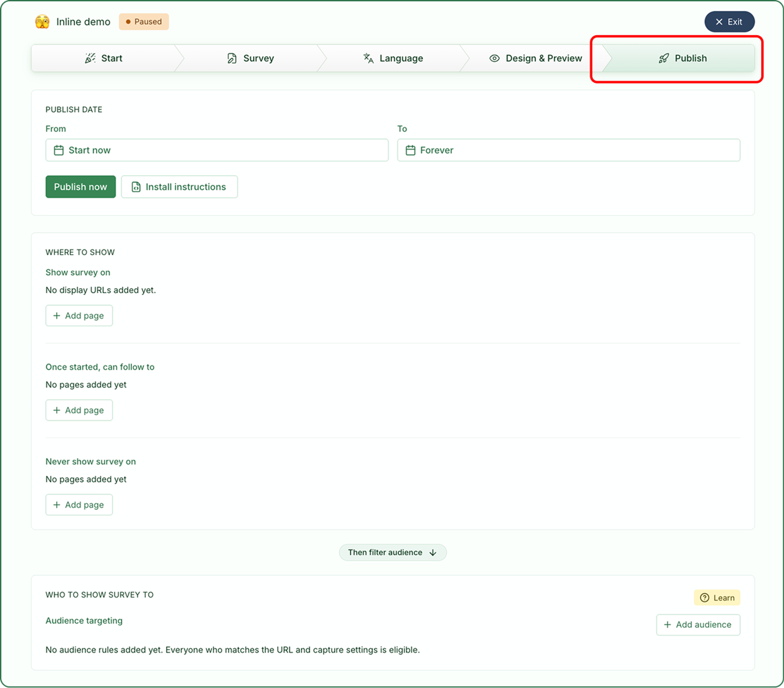
Task: Click the translate icon on Language tab
Action: pos(368,58)
